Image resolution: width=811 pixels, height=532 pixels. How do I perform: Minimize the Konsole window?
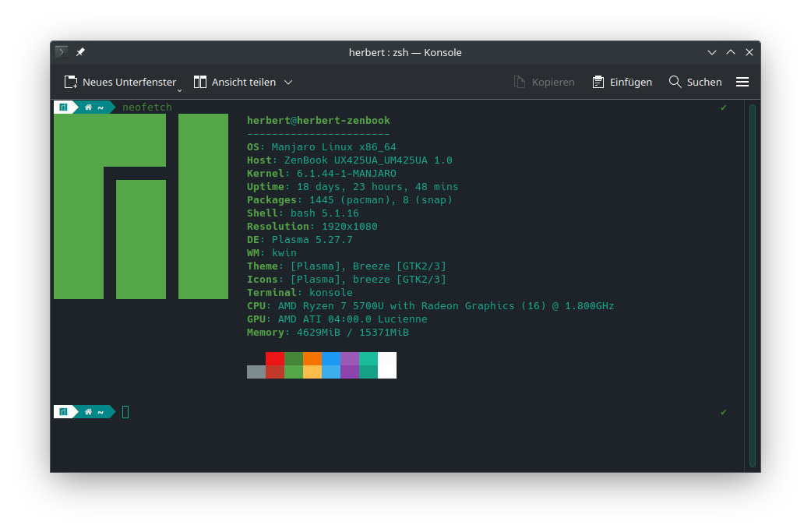pos(711,52)
